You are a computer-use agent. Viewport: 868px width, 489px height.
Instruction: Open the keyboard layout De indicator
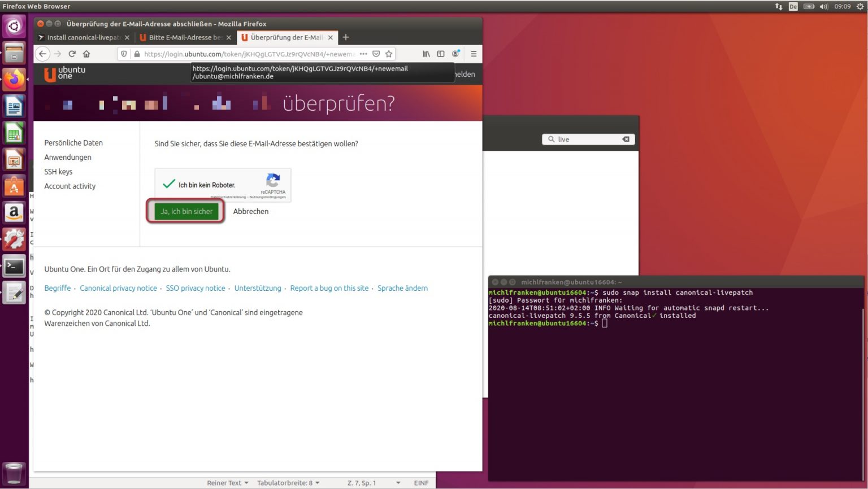pos(793,6)
